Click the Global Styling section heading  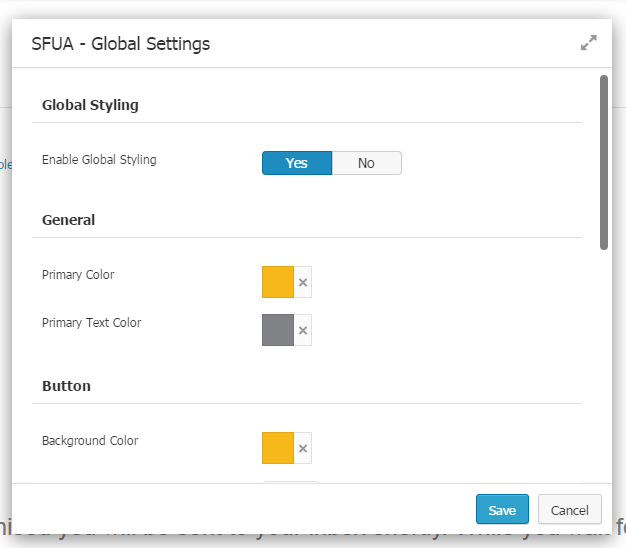[x=90, y=105]
